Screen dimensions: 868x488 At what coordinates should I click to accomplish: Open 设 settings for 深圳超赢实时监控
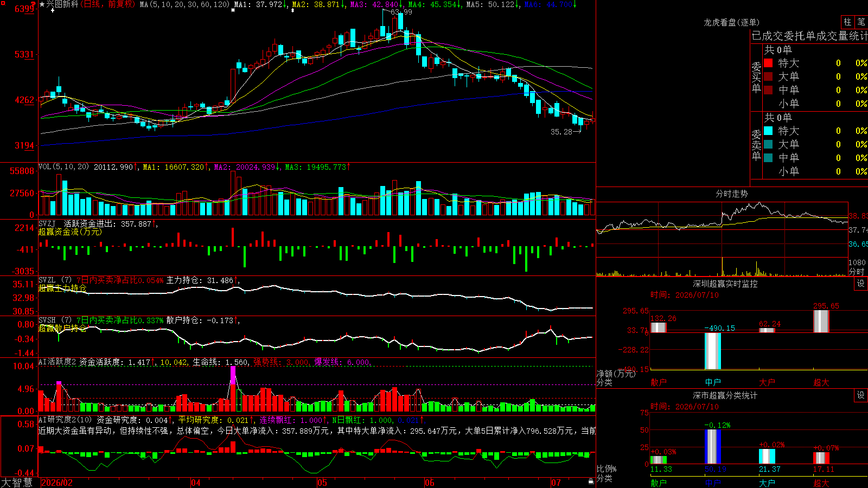pyautogui.click(x=861, y=284)
